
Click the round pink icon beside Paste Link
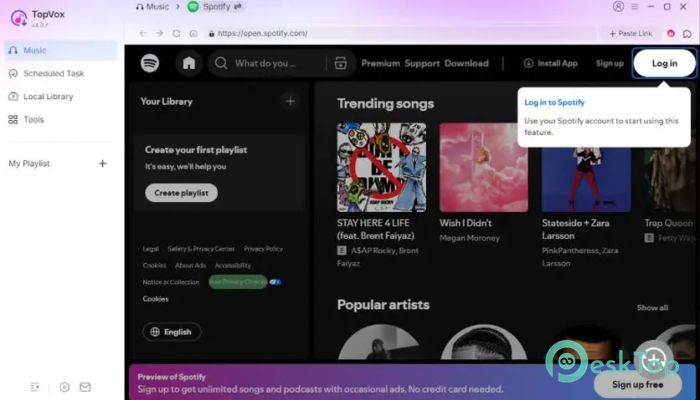671,33
